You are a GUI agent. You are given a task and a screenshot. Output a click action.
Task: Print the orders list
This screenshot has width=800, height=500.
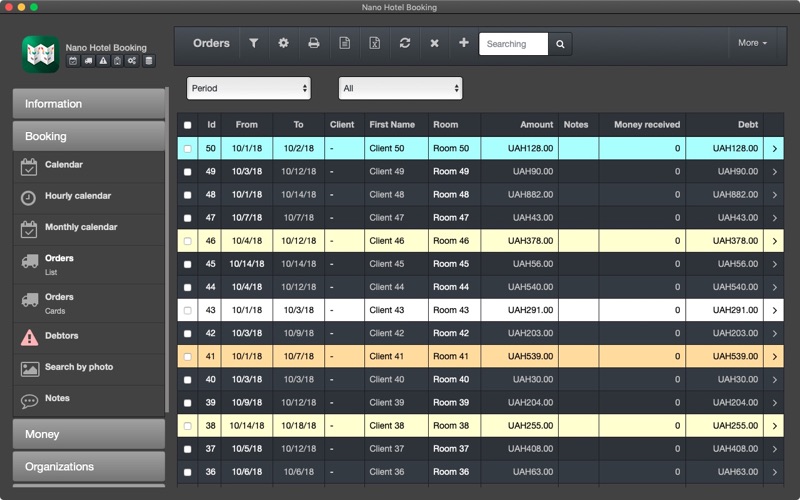314,43
